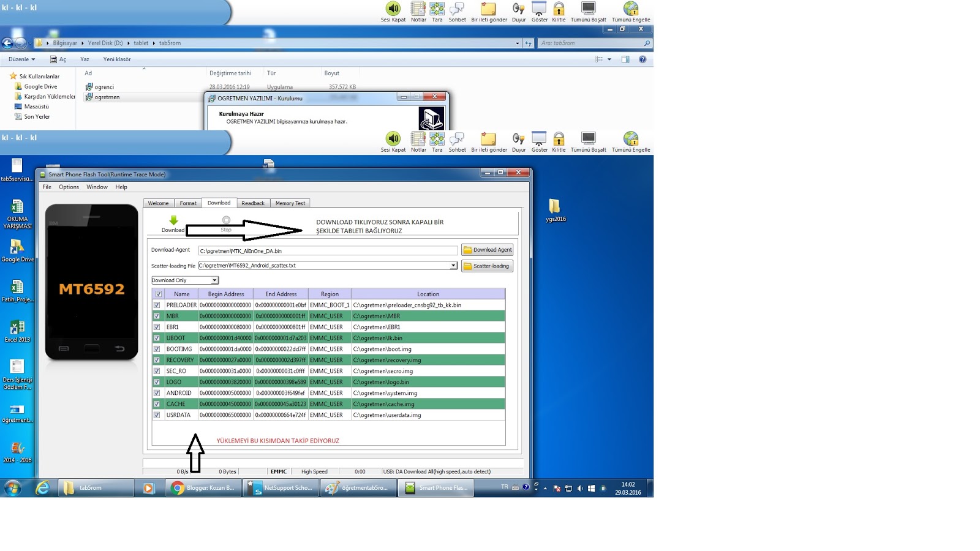
Task: Uncheck the LOGO partition checkbox
Action: click(x=157, y=382)
